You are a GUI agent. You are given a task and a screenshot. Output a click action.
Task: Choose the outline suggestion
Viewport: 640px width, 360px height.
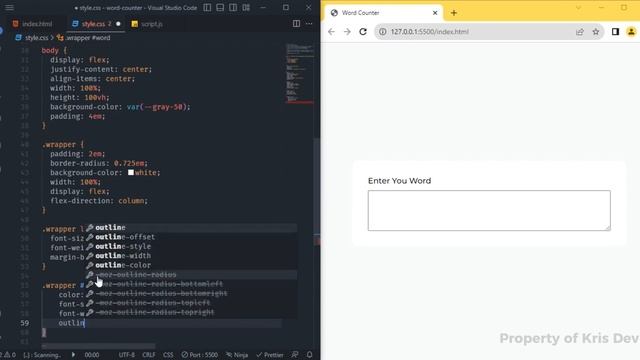pyautogui.click(x=191, y=227)
